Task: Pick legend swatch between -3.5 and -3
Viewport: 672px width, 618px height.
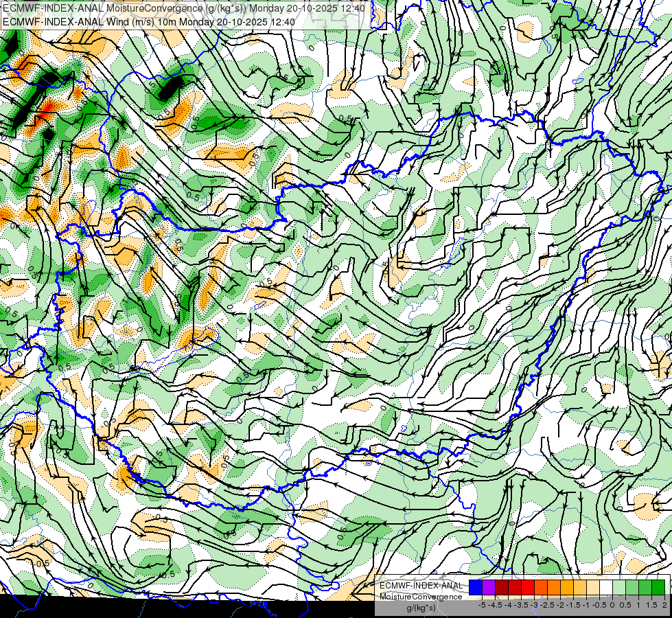Action: click(x=528, y=587)
